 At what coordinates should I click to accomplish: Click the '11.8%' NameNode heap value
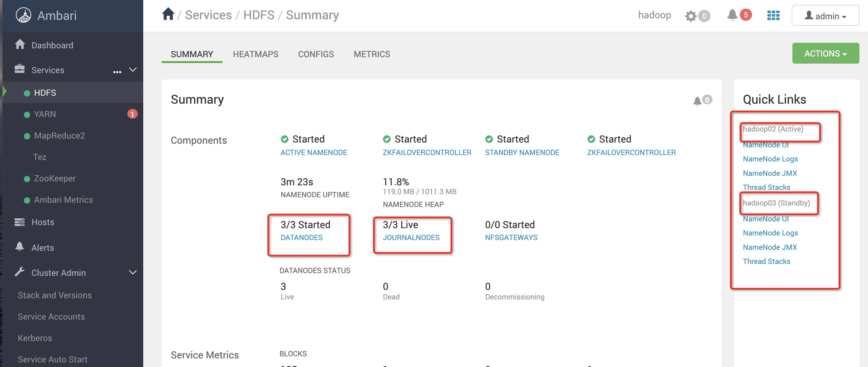(x=395, y=182)
